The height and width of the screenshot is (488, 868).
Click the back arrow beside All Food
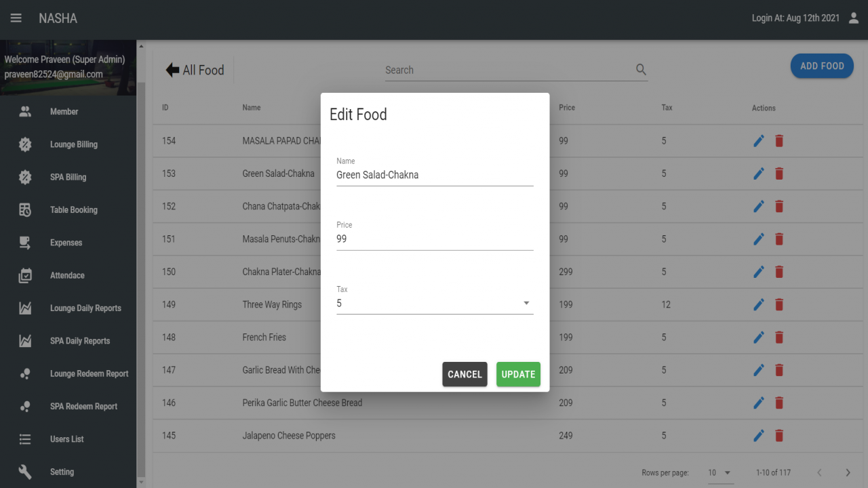click(172, 70)
